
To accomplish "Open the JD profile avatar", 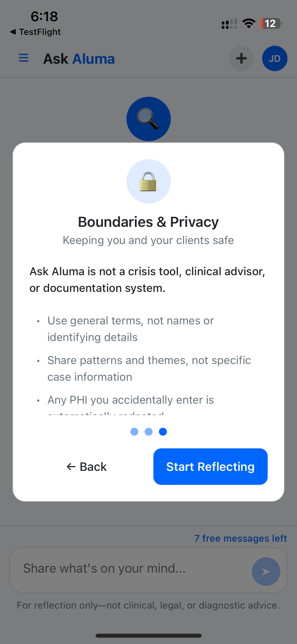I will [275, 58].
